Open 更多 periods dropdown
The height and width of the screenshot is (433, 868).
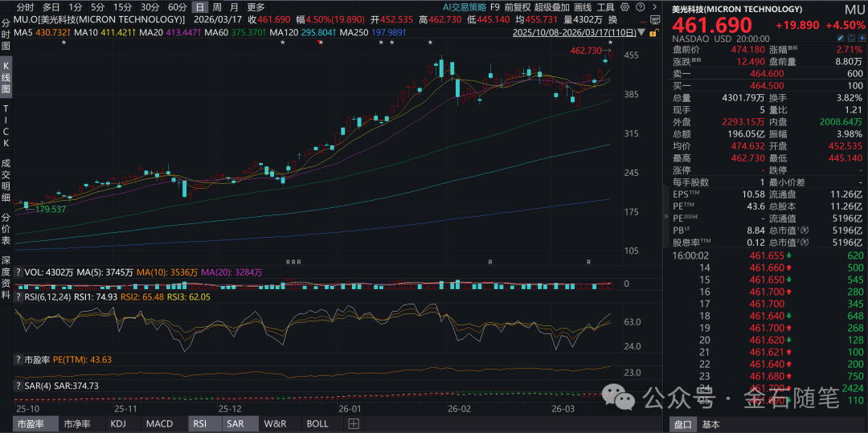(256, 7)
